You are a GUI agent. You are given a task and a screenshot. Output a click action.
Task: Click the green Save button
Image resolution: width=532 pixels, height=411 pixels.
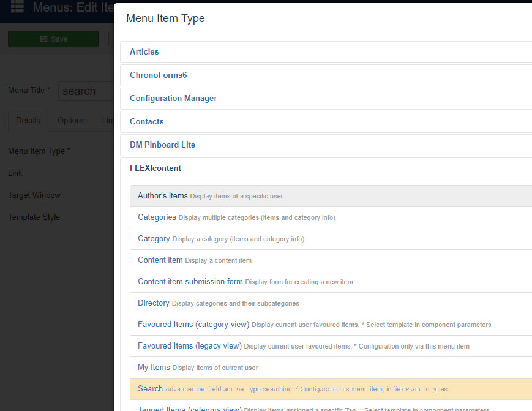[53, 39]
